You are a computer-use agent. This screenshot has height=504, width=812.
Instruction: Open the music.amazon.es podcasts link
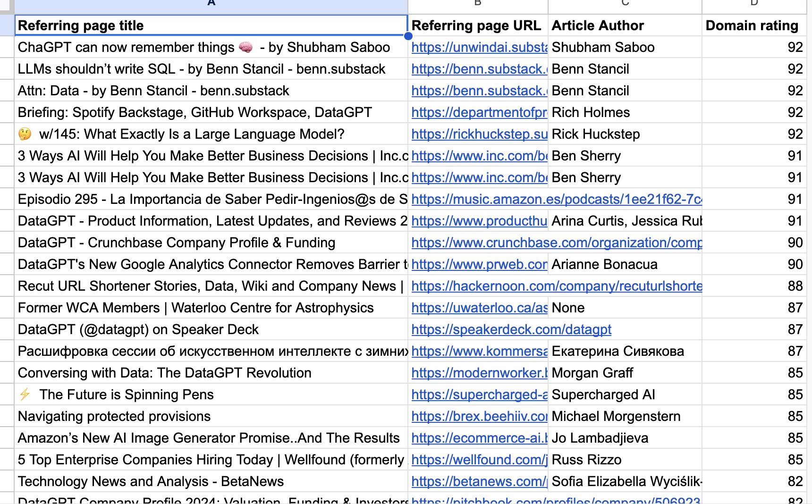pyautogui.click(x=557, y=199)
